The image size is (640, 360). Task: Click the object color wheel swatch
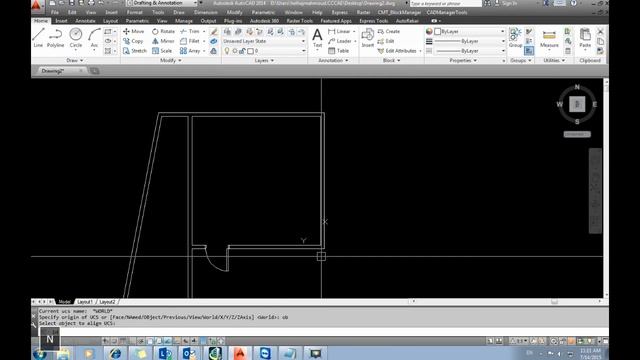click(x=429, y=31)
